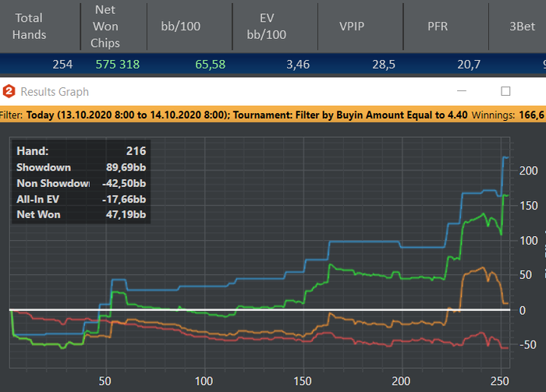The width and height of the screenshot is (546, 392).
Task: Click the Results Graph window title
Action: [55, 92]
